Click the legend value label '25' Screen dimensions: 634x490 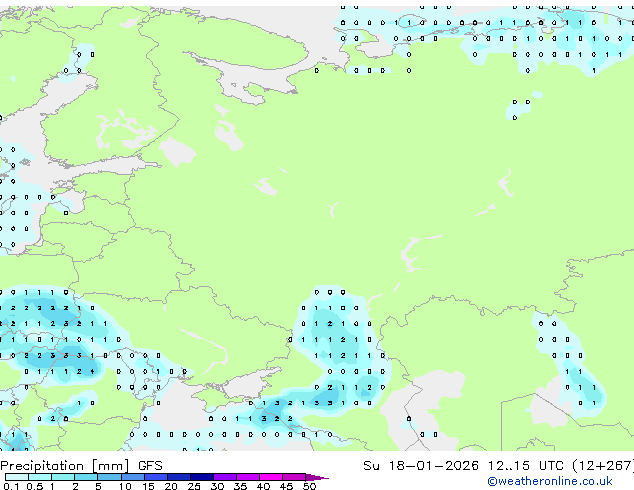tap(194, 486)
